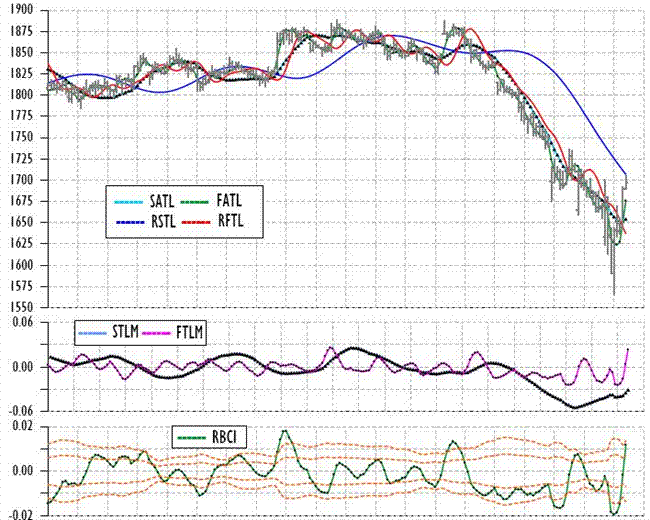The height and width of the screenshot is (520, 650).
Task: Click the 0.00 axis label of RBCI panel
Action: (23, 471)
